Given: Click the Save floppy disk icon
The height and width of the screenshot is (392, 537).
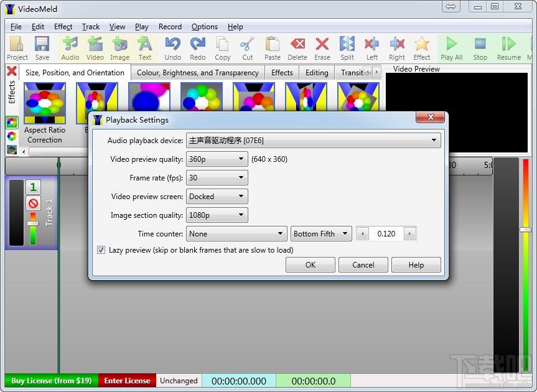Looking at the screenshot, I should click(x=42, y=48).
